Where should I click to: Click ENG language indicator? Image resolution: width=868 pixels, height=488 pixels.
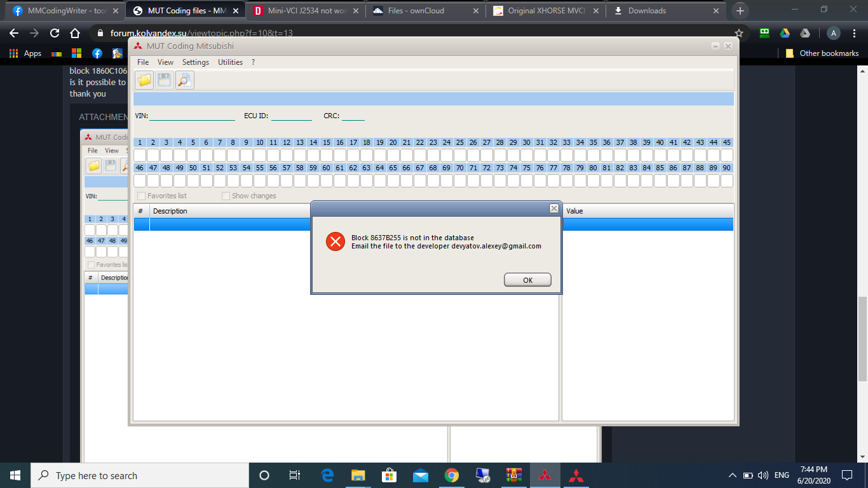tap(782, 475)
